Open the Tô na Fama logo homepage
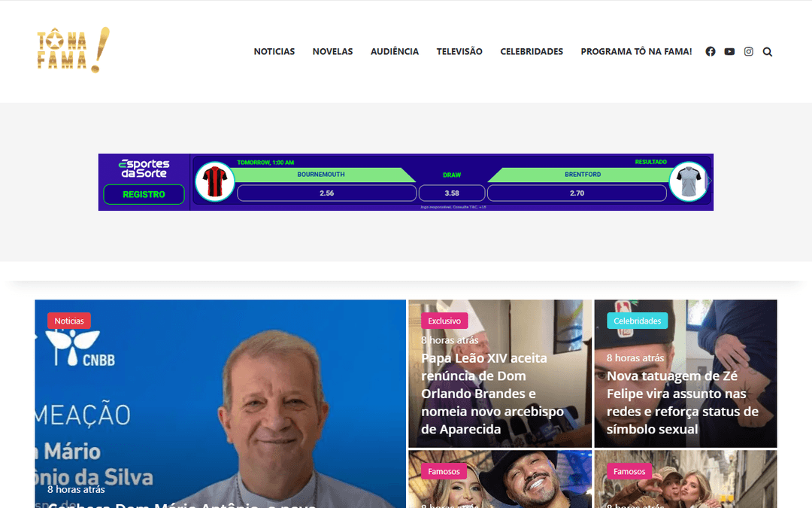This screenshot has width=812, height=508. click(x=73, y=50)
